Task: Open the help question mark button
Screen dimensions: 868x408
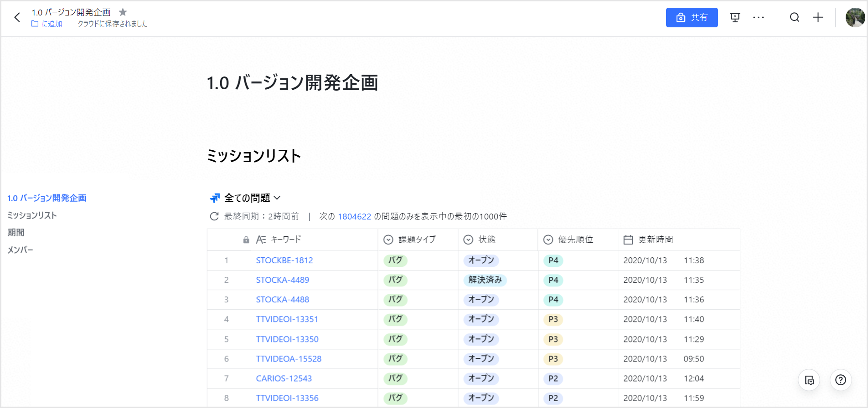Action: pos(841,380)
